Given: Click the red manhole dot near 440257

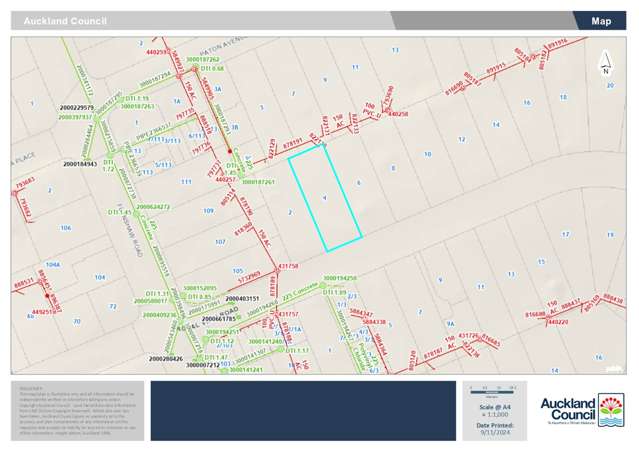Looking at the screenshot, I should 230,152.
